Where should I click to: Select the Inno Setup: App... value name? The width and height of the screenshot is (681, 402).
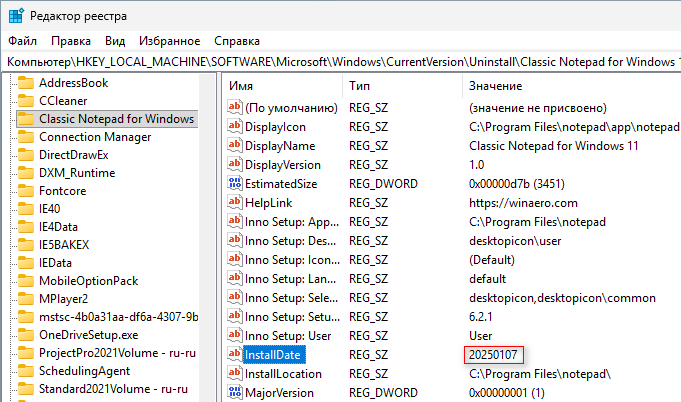coord(291,222)
